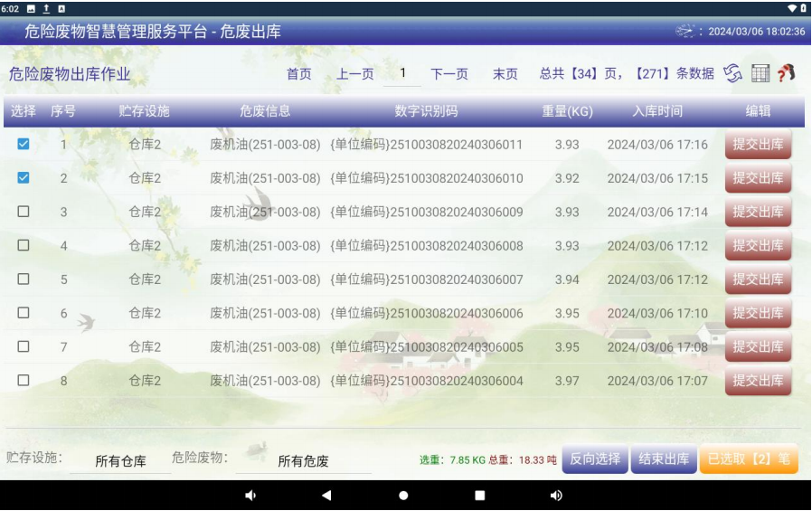Viewport: 812px width, 511px height.
Task: Open the table grid view icon
Action: pos(760,73)
